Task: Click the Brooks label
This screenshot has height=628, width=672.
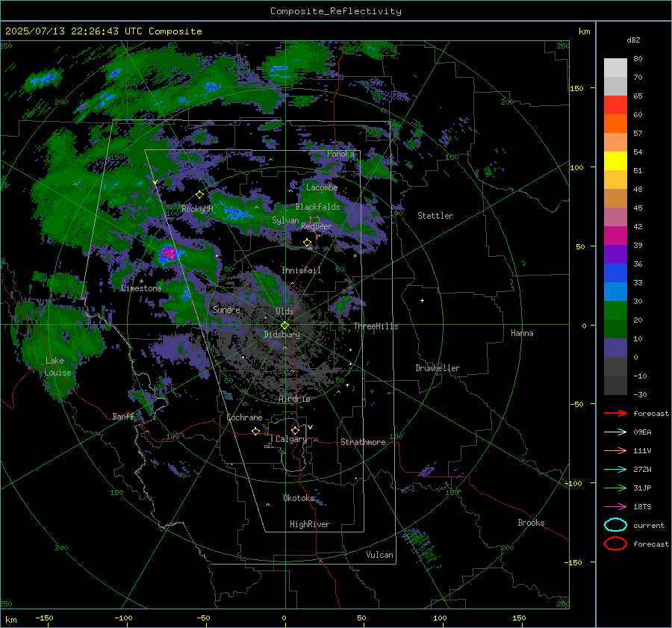Action: 531,523
